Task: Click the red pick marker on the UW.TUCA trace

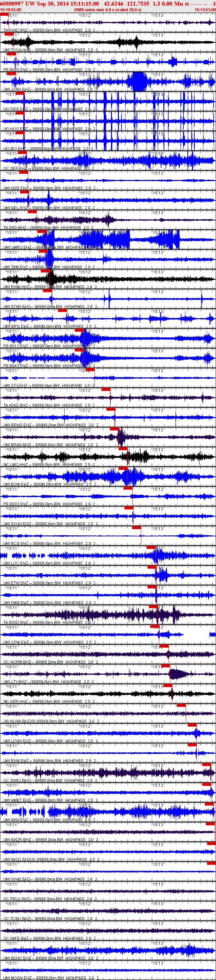Action: pyautogui.click(x=9, y=34)
